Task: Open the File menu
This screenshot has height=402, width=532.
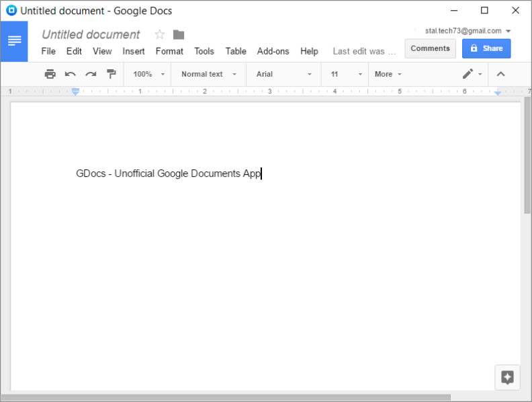Action: tap(48, 51)
